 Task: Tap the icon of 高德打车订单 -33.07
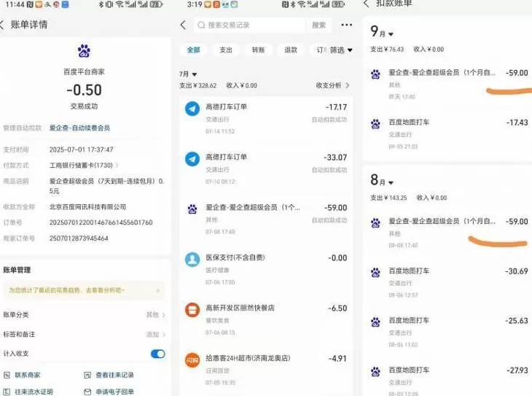[x=192, y=159]
